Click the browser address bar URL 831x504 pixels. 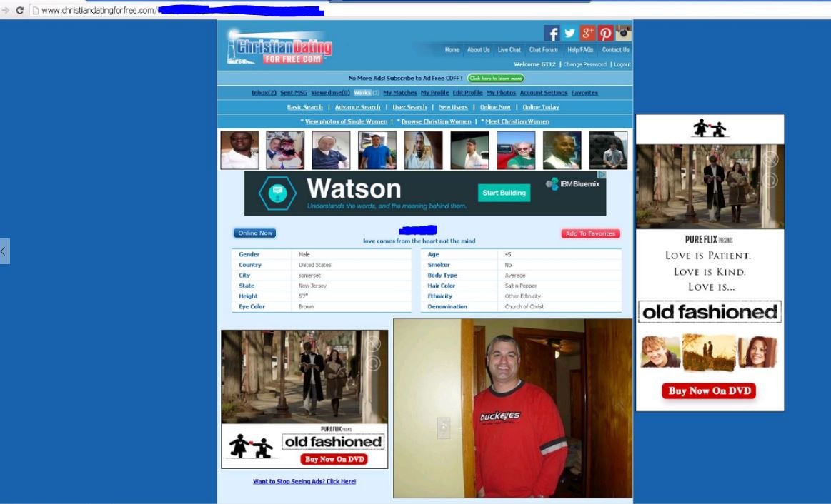coord(182,10)
